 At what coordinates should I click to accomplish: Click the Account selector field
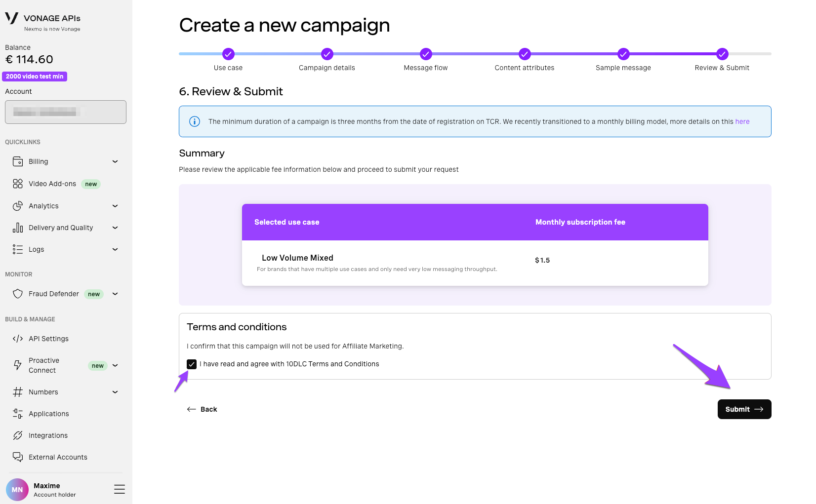click(66, 112)
